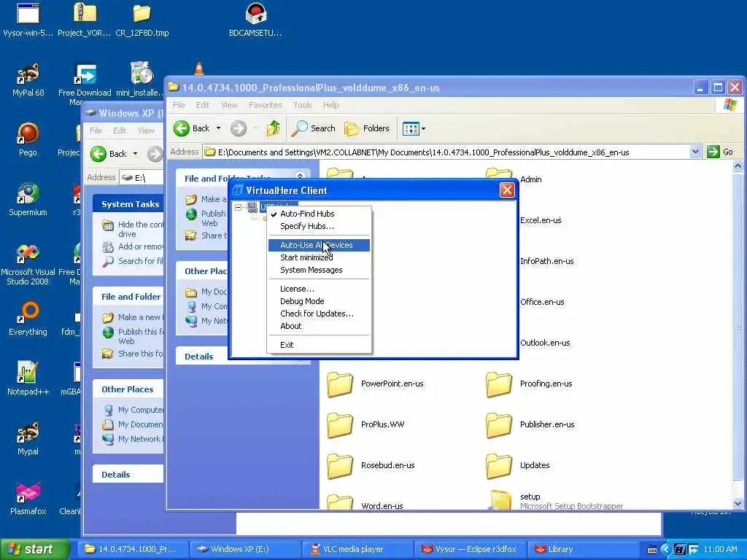Switch to VLC media player taskbar button

(357, 549)
